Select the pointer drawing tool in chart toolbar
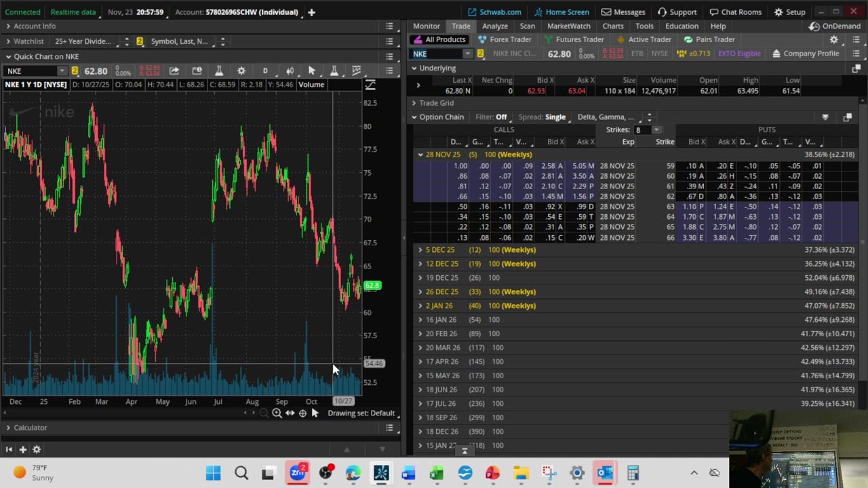The image size is (868, 488). coord(312,70)
